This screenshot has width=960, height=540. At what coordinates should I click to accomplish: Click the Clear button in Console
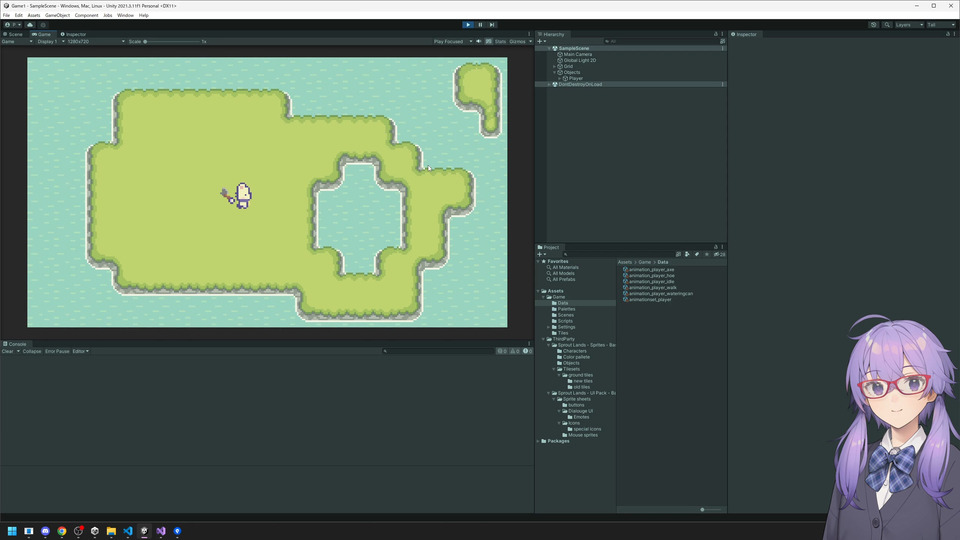(x=7, y=351)
